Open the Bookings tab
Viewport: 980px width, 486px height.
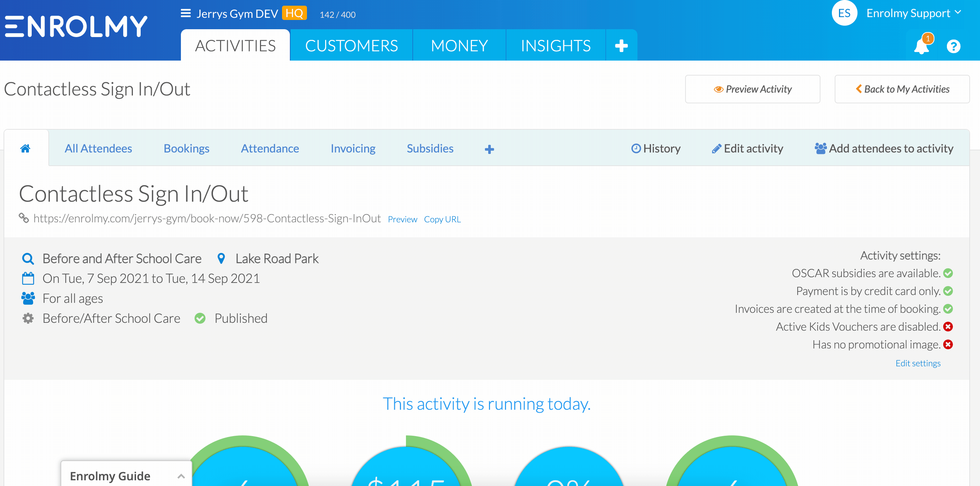click(x=186, y=149)
